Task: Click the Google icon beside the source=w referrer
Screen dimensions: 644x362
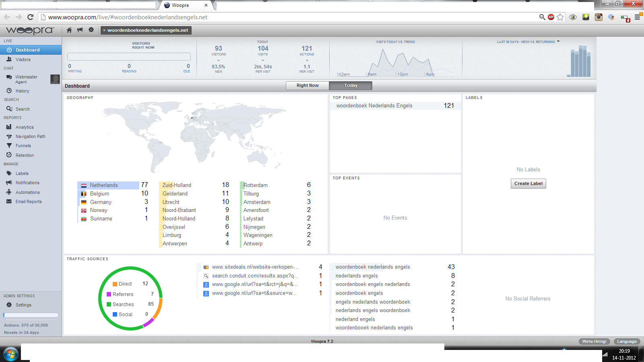Action: click(206, 293)
